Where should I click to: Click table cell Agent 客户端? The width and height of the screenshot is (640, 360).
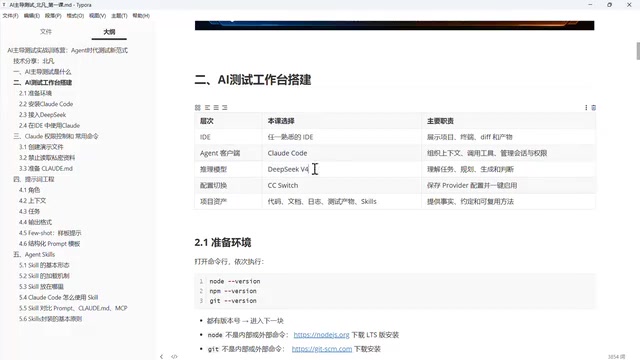coord(228,153)
